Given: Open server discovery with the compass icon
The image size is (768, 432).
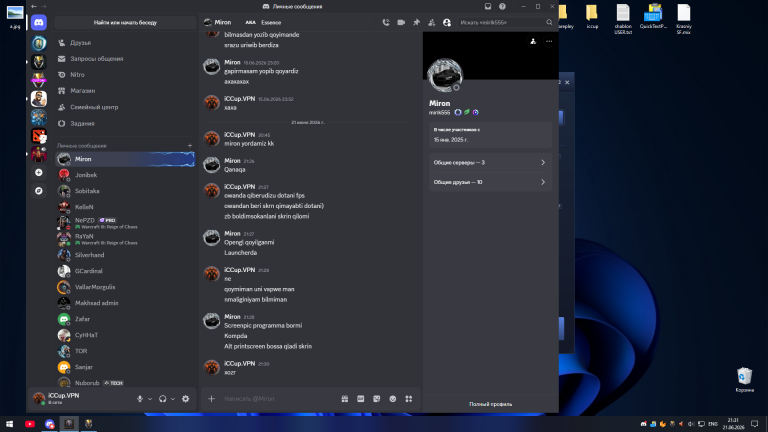Looking at the screenshot, I should (39, 191).
